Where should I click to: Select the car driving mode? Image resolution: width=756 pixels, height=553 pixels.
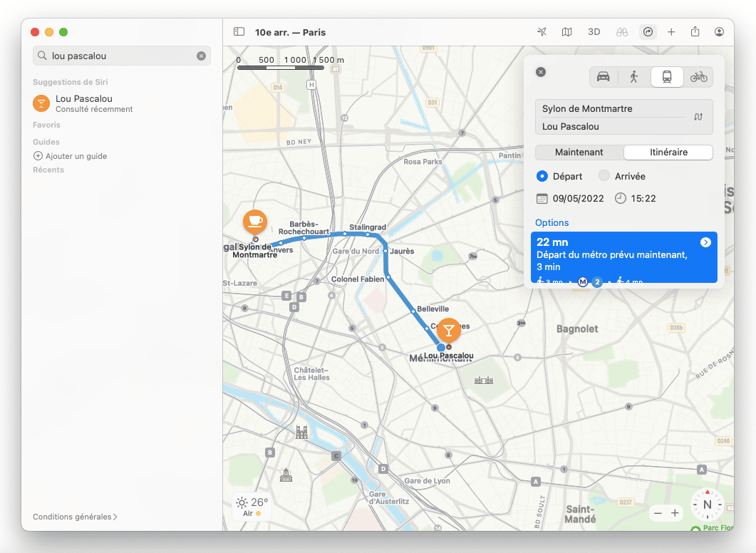click(604, 77)
